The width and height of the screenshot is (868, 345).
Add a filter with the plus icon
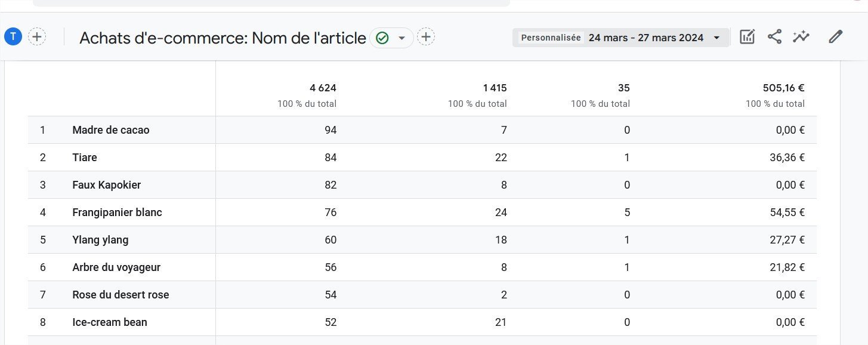426,38
